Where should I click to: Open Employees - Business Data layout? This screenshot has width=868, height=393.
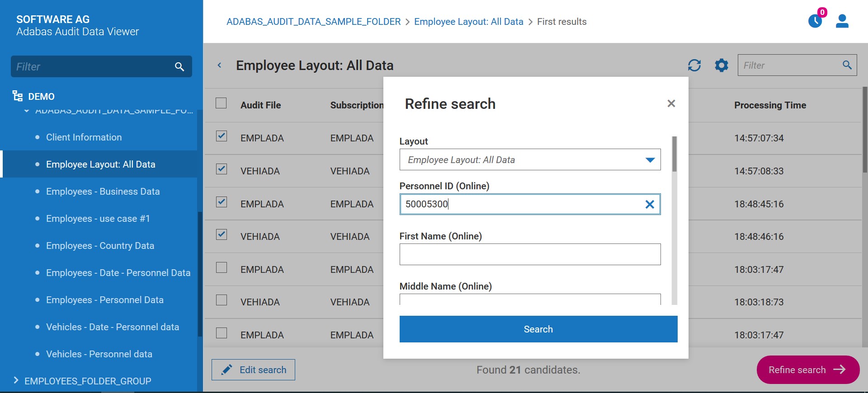coord(103,192)
